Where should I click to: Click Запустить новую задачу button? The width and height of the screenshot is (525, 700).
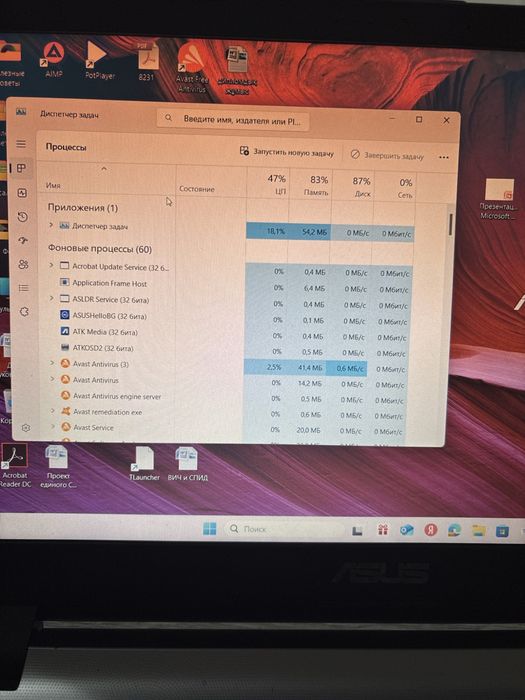point(287,152)
